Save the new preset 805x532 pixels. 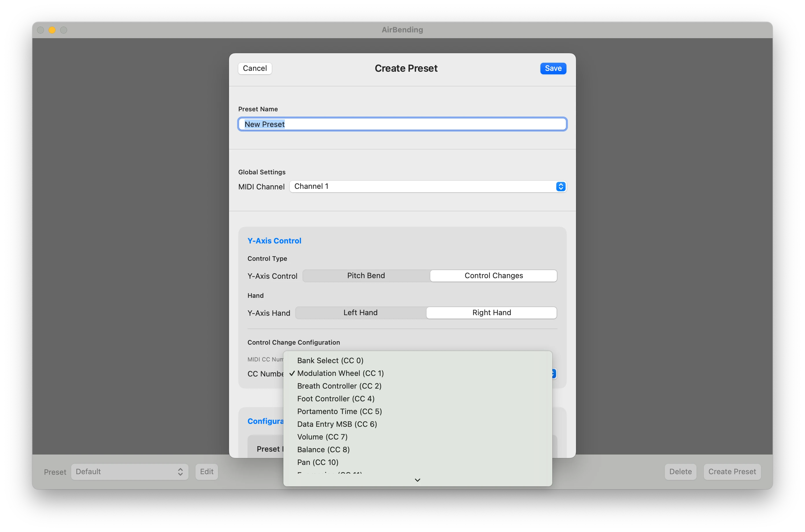coord(553,68)
